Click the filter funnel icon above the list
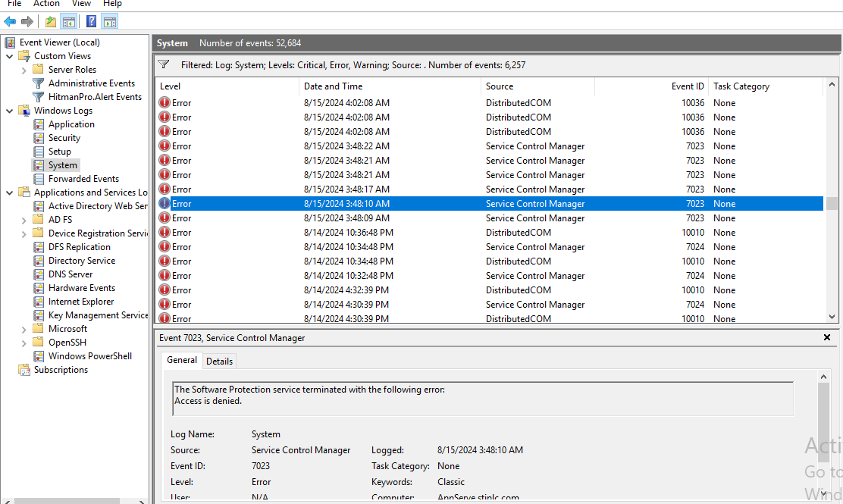The height and width of the screenshot is (504, 843). (163, 64)
